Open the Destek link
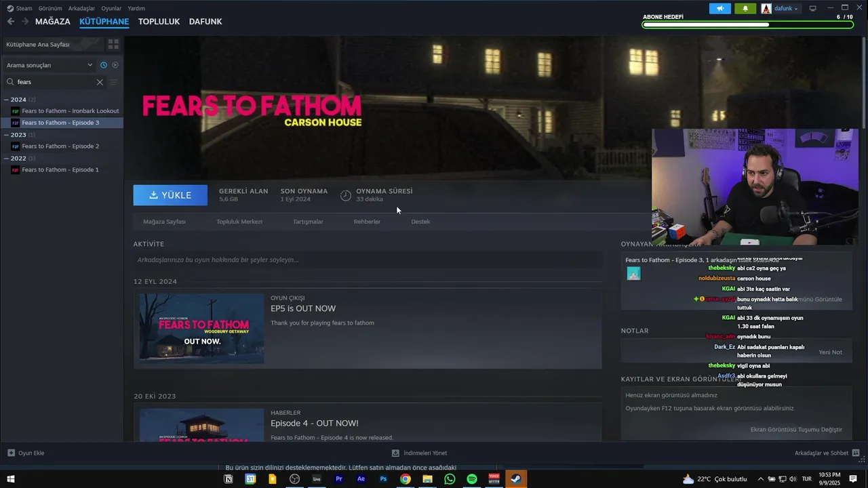The image size is (868, 488). (x=420, y=222)
